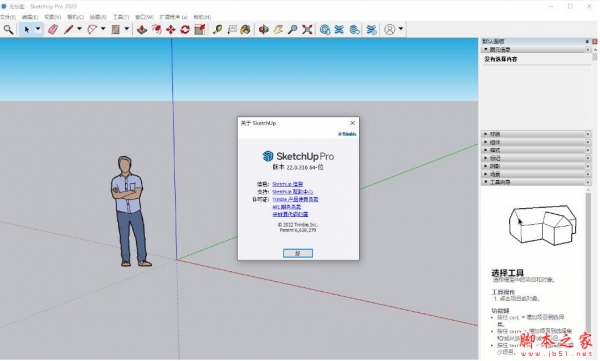Viewport: 600px width, 361px height.
Task: Open the 工具(T) Tools menu
Action: coord(121,17)
